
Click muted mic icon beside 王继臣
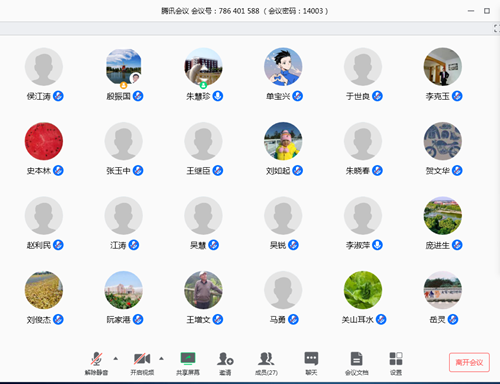218,171
